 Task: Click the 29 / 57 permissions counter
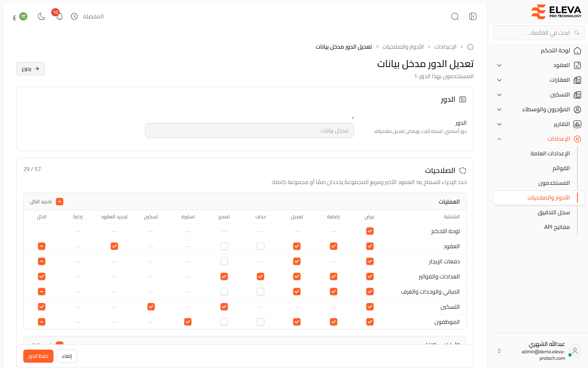coord(32,169)
